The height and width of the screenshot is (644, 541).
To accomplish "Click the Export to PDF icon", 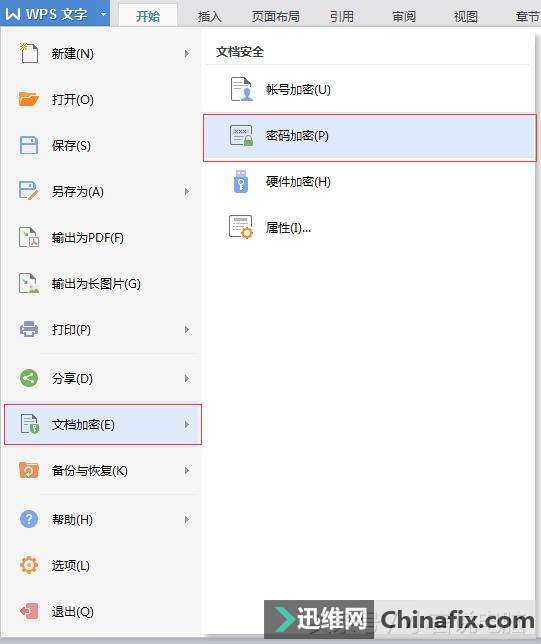I will click(28, 237).
